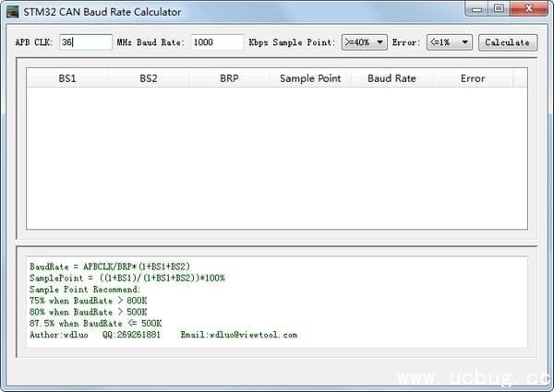Screen dimensions: 554x392
Task: Click the app icon in title bar
Action: tap(13, 12)
